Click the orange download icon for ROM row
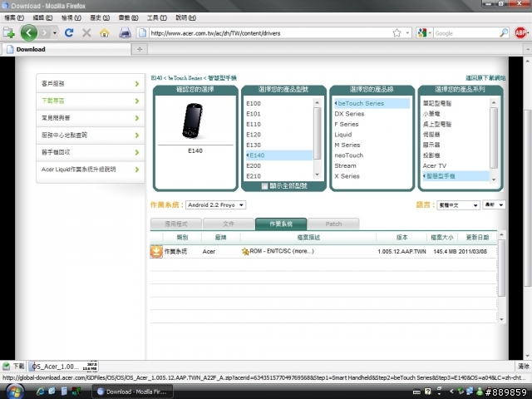The width and height of the screenshot is (532, 399). [x=156, y=251]
